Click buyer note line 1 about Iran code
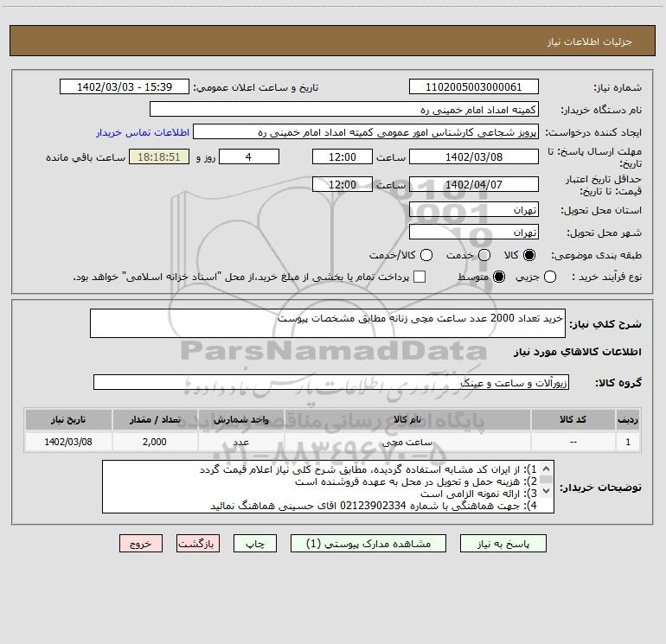Viewport: 666px width, 644px height. 368,469
